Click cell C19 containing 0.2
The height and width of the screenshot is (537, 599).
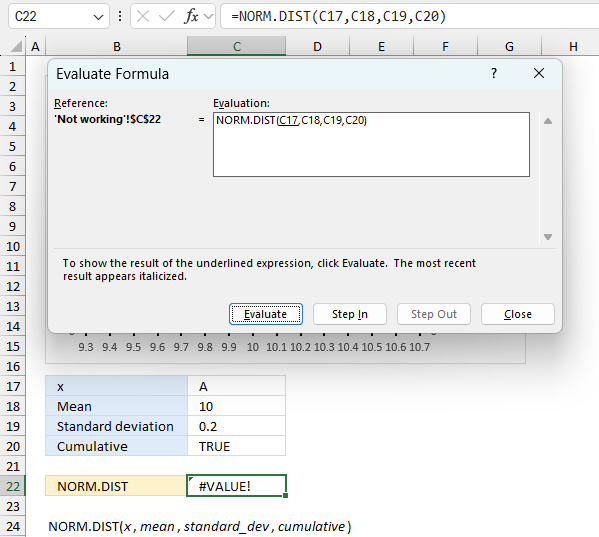click(236, 426)
